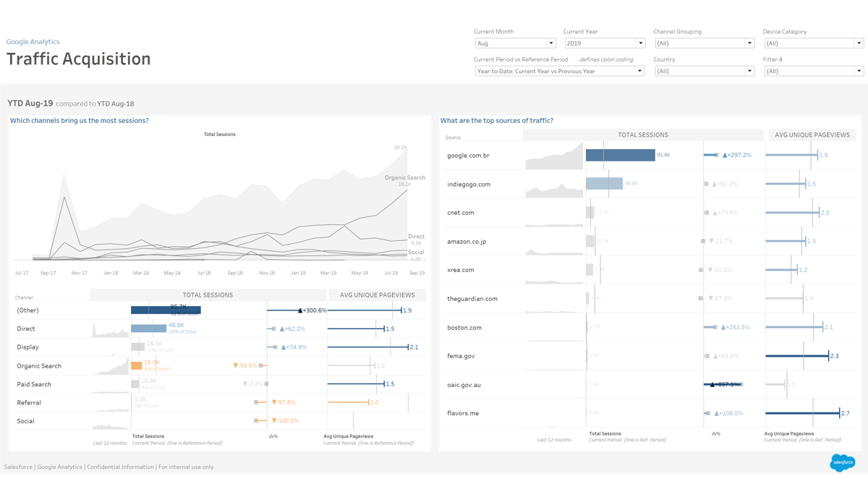Click the Direct channel sparkline
Screen dimensions: 868x492
tap(111, 330)
